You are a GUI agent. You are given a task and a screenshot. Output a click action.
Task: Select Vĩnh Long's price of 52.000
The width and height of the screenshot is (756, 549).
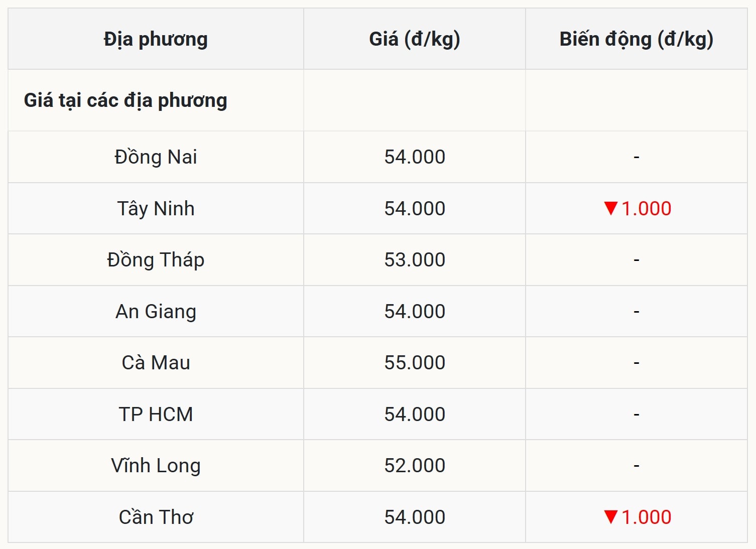click(x=415, y=466)
